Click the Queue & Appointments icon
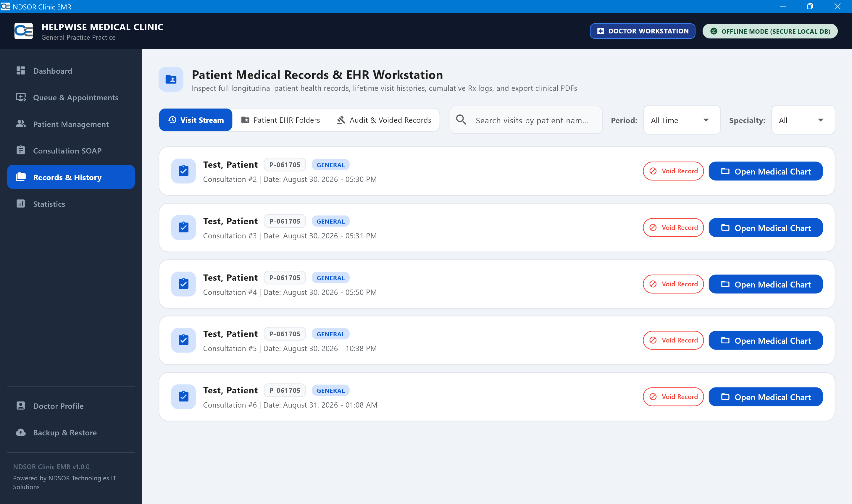 (x=21, y=98)
